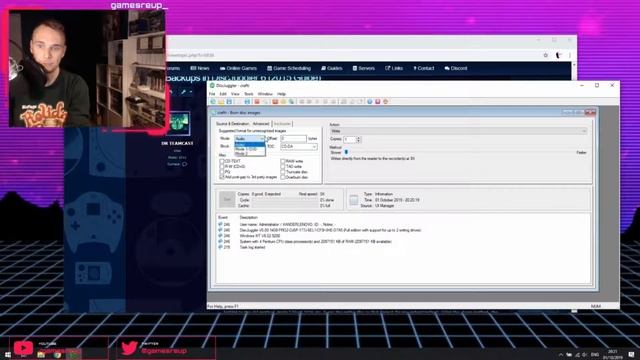Image resolution: width=640 pixels, height=360 pixels.
Task: Select the User name Administrator log row
Action: pyautogui.click(x=277, y=224)
